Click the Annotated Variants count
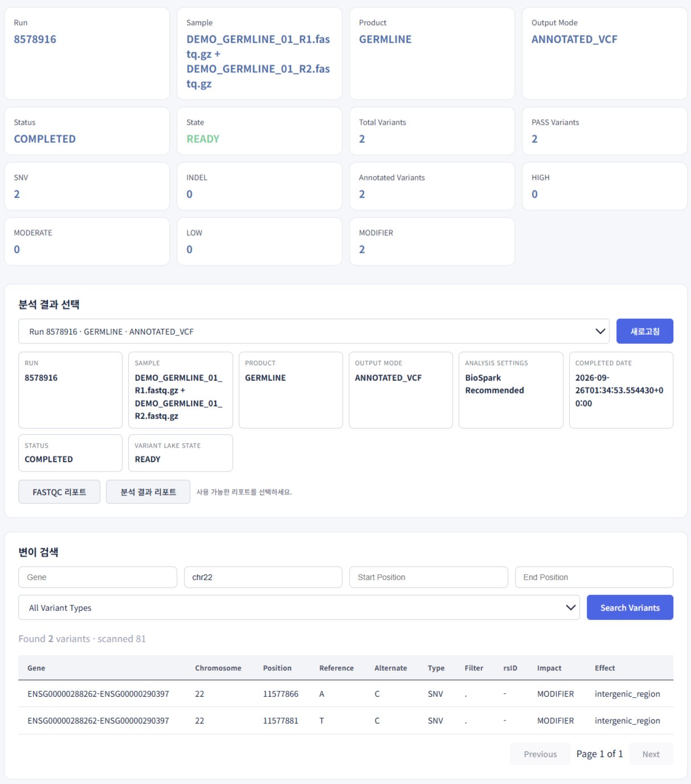This screenshot has width=691, height=784. pos(362,194)
